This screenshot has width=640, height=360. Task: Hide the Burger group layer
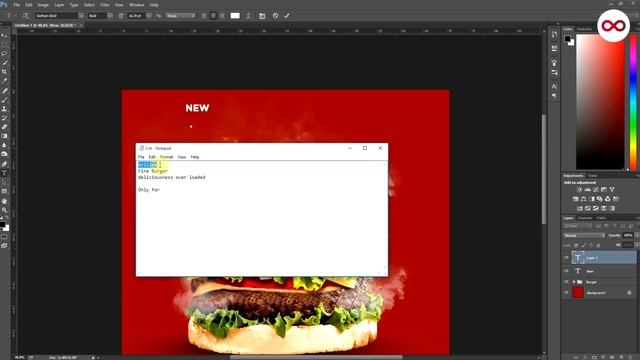click(566, 282)
